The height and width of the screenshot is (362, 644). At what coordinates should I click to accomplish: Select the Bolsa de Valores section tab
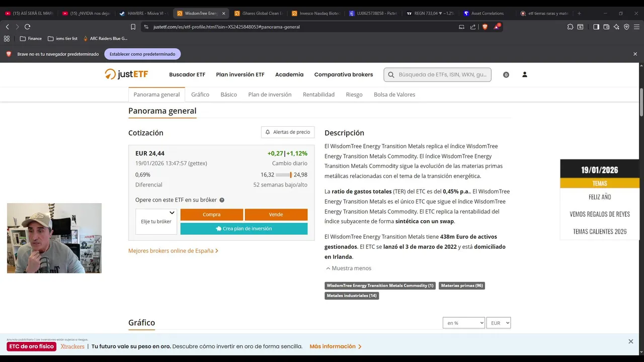click(x=394, y=95)
